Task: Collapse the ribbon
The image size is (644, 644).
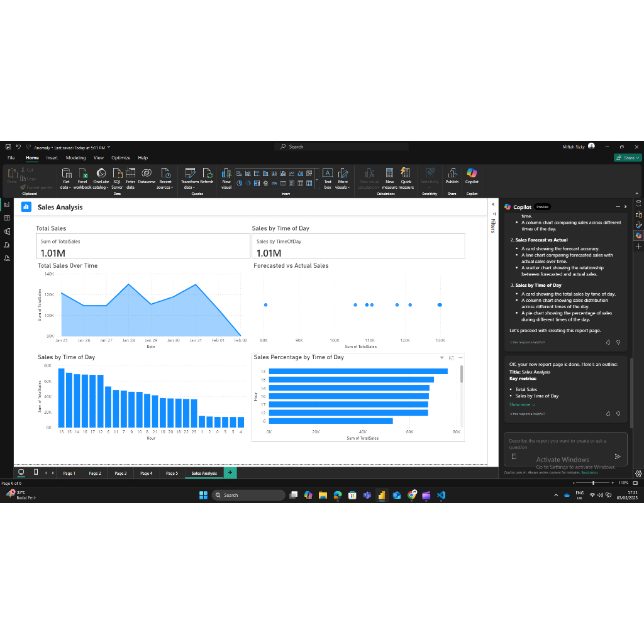Action: pos(636,194)
